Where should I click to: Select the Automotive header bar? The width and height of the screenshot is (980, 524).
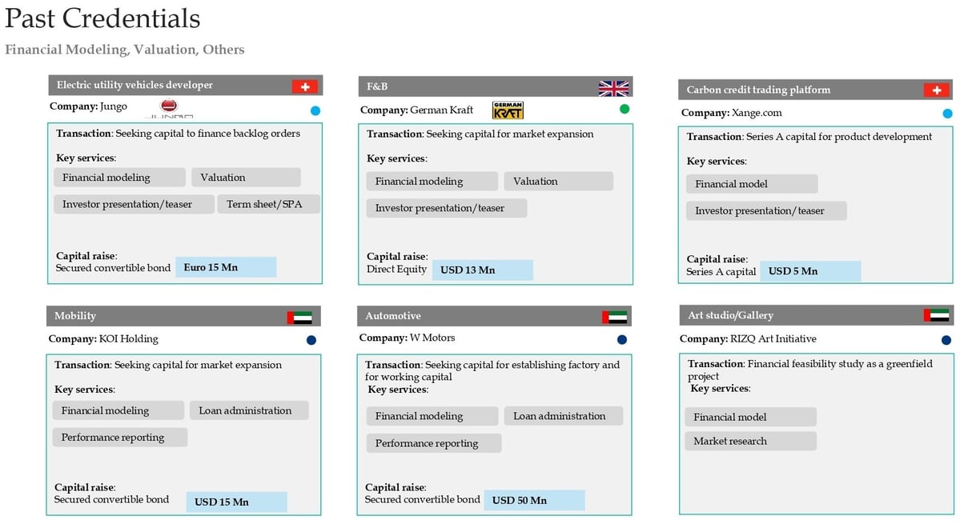(x=494, y=316)
